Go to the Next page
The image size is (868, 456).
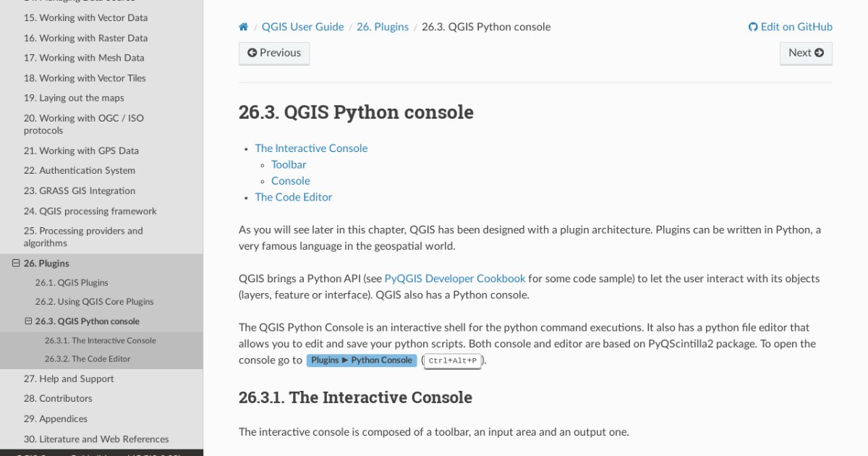tap(806, 53)
